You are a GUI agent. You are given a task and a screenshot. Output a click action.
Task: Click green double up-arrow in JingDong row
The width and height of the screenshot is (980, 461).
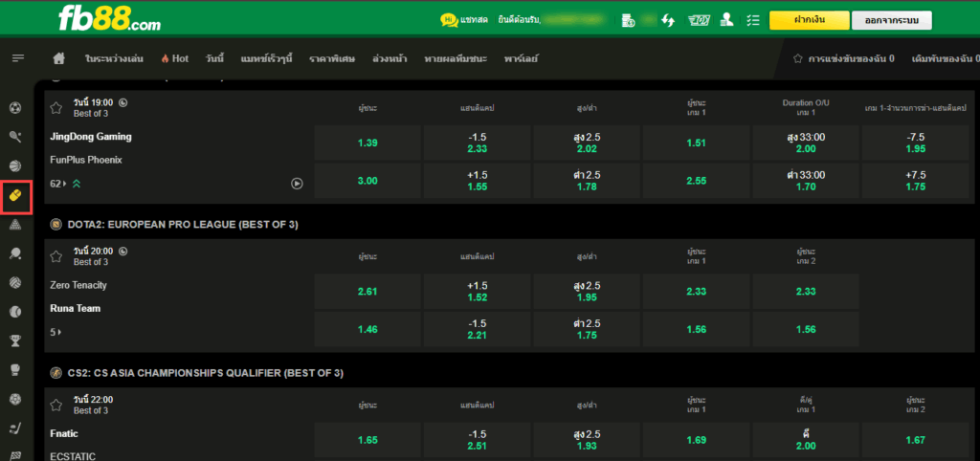[76, 184]
